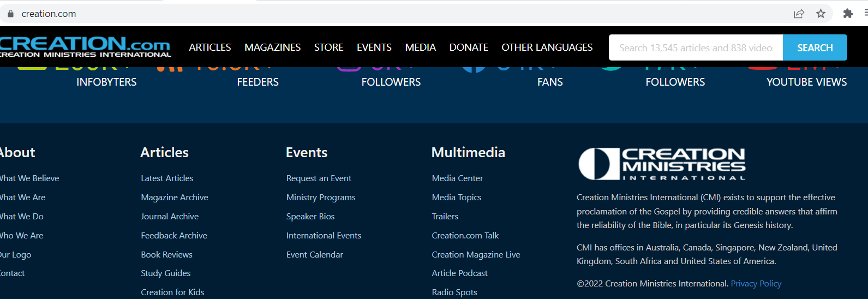Open the ARTICLES menu
Viewport: 868px width, 299px height.
click(210, 47)
